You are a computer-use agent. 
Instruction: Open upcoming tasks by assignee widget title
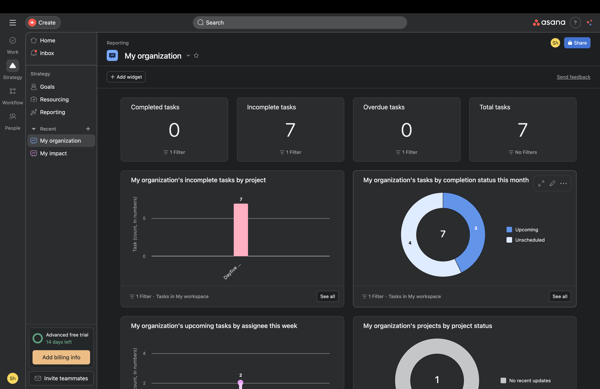214,326
